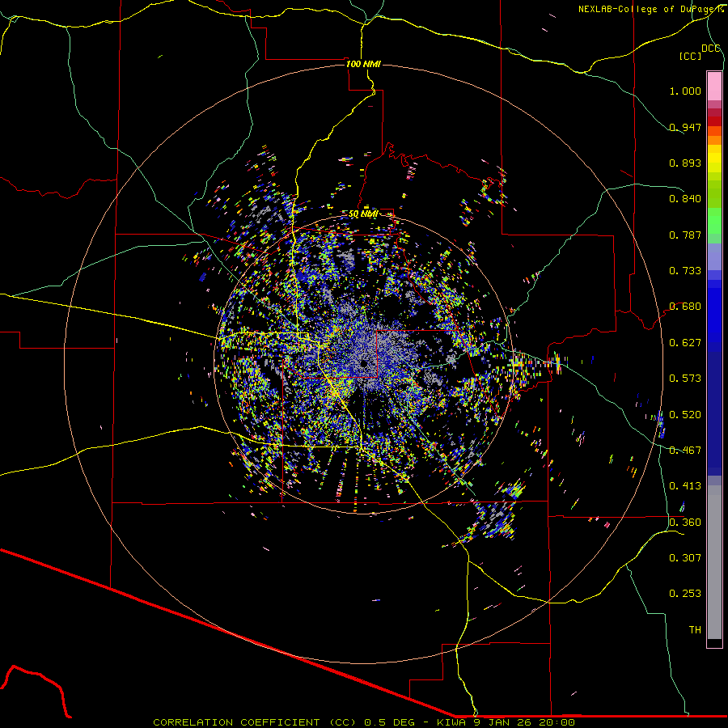Click the 0.467 value on the color scale
Image resolution: width=728 pixels, height=728 pixels.
tap(685, 451)
